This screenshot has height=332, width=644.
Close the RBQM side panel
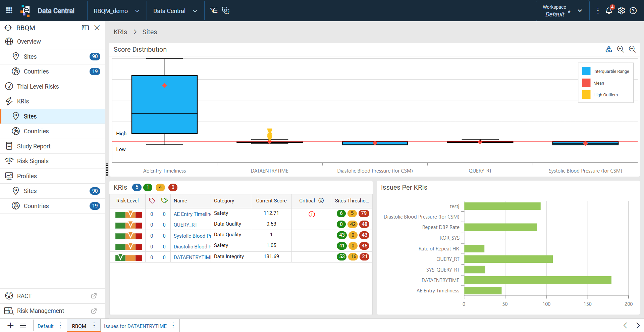(97, 28)
